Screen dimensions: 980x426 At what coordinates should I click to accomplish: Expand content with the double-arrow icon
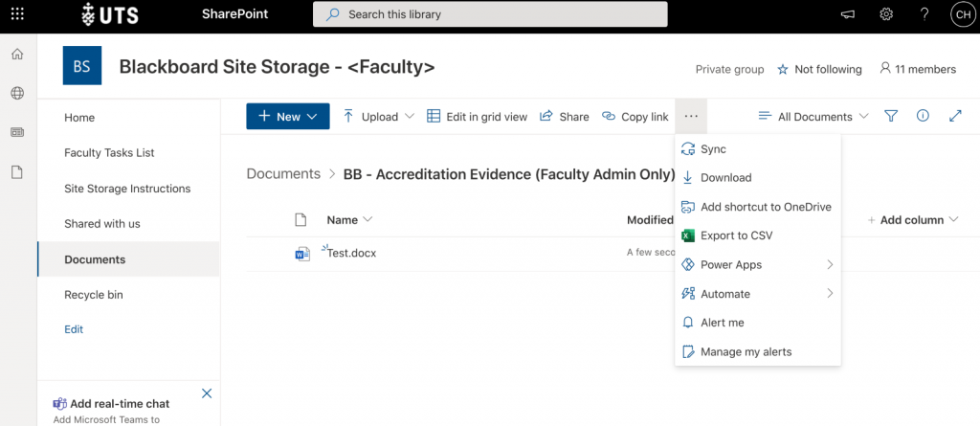pyautogui.click(x=955, y=116)
